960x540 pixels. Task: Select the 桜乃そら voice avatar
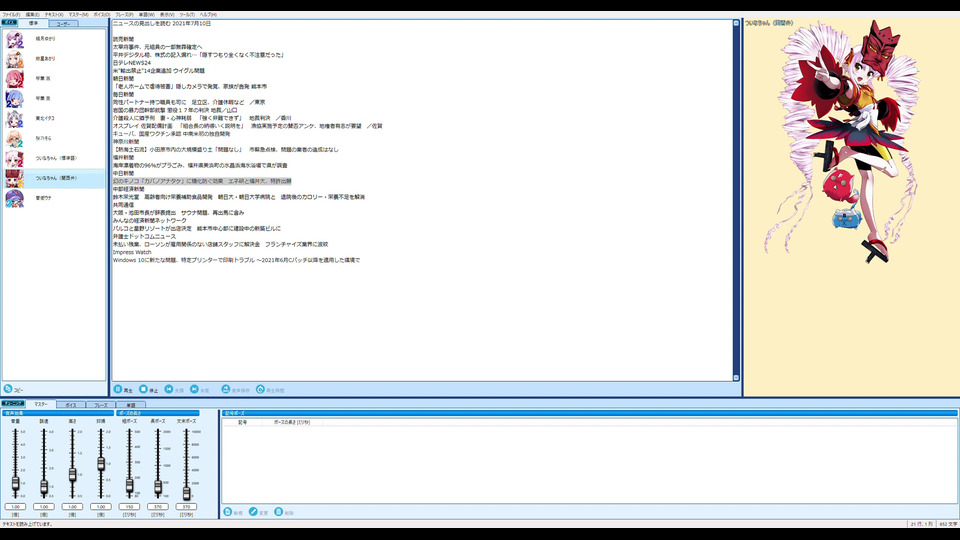pyautogui.click(x=14, y=138)
